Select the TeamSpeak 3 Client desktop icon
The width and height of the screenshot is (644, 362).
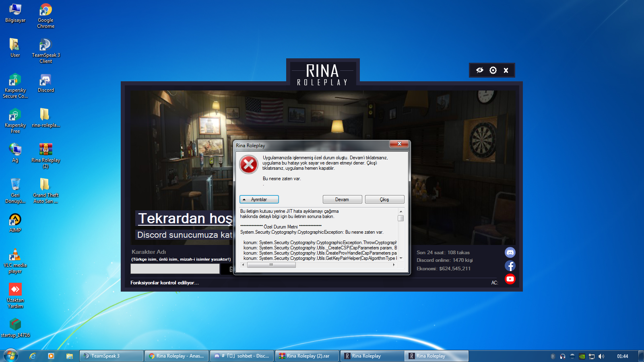point(45,51)
